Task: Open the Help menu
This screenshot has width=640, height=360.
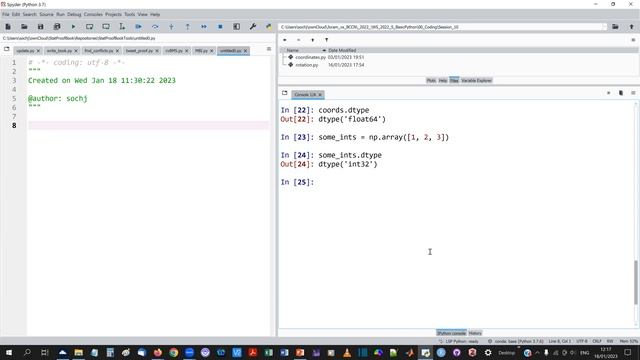Action: coord(155,14)
